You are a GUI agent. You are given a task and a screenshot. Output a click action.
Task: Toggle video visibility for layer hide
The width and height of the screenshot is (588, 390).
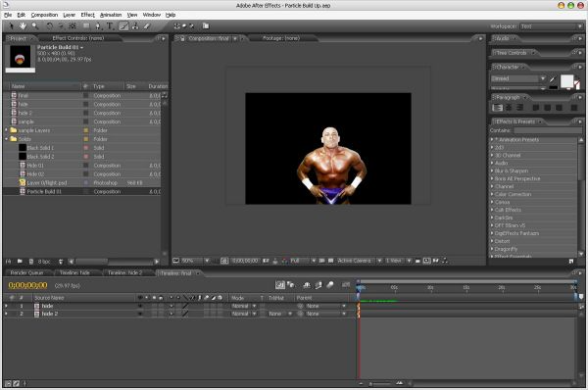(x=140, y=306)
